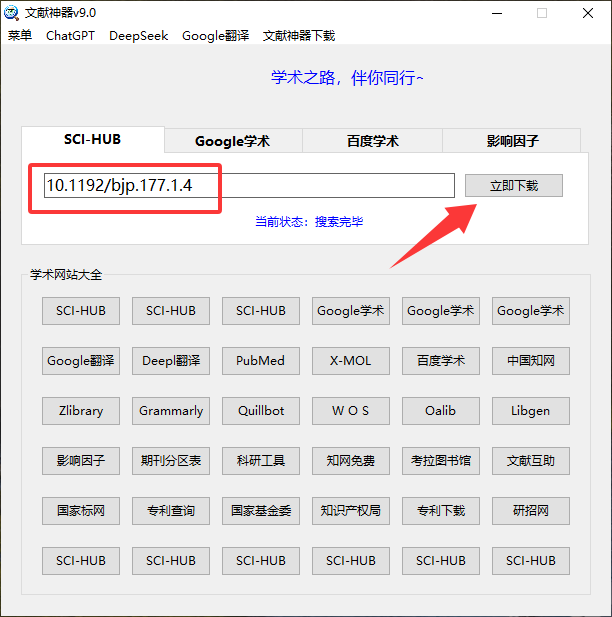Click the 影响因子 button in 学术网站大全

click(81, 461)
